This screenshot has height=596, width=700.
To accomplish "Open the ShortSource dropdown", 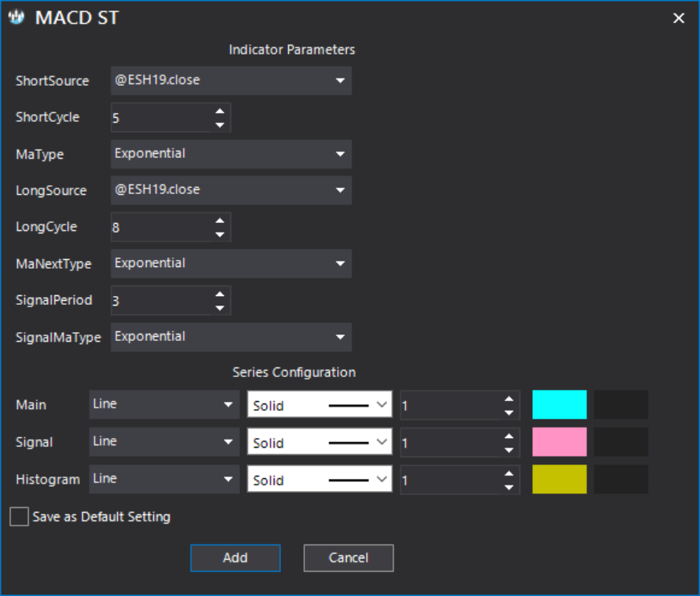I will pyautogui.click(x=231, y=81).
